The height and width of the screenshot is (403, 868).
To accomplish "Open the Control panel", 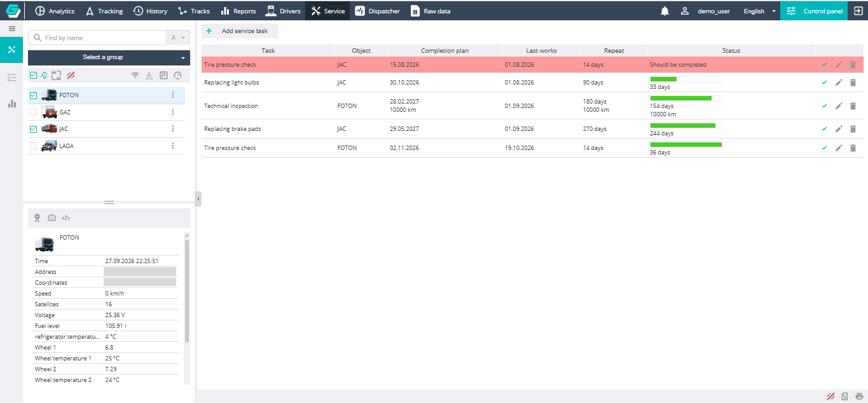I will (814, 11).
